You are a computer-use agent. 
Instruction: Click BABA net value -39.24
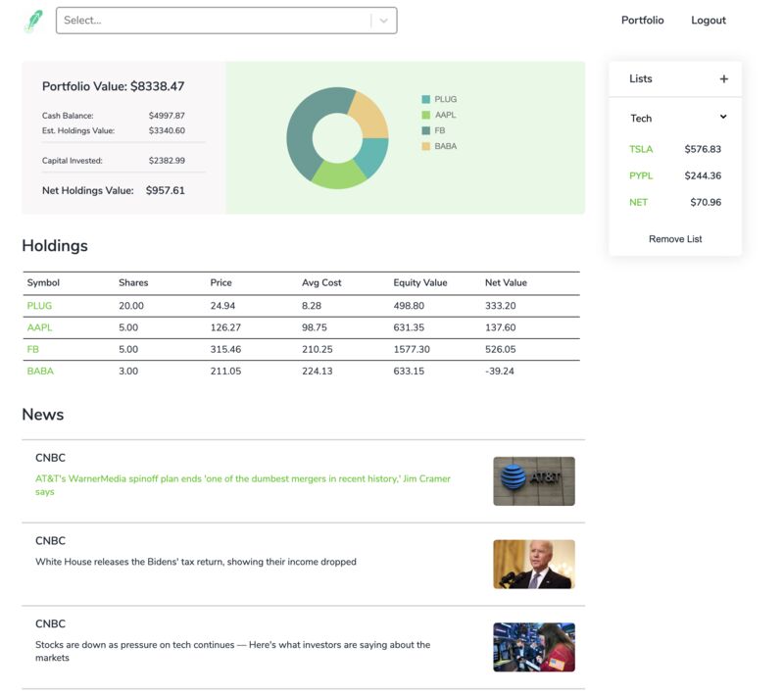pyautogui.click(x=500, y=371)
